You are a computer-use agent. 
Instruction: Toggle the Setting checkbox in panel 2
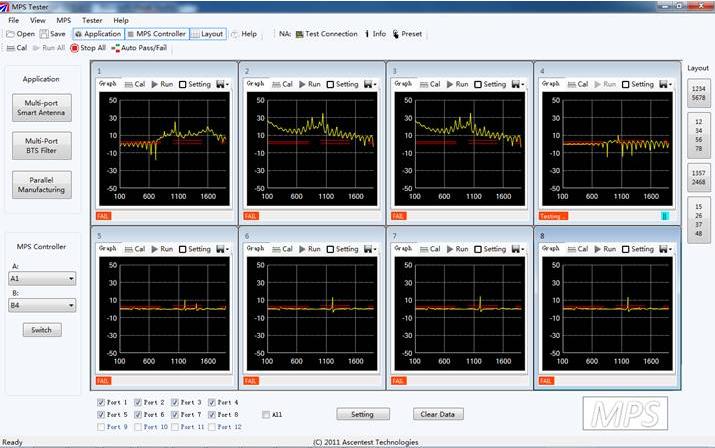tap(329, 84)
